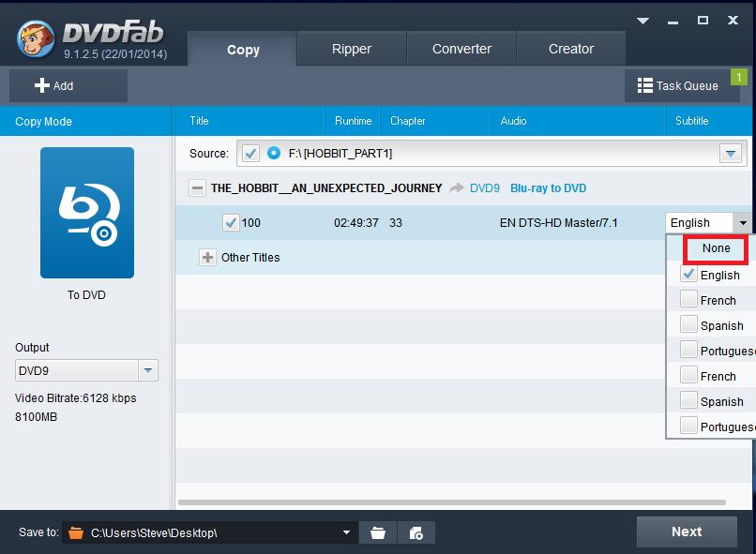Switch to the Ripper tab
Image resolution: width=756 pixels, height=554 pixels.
352,49
